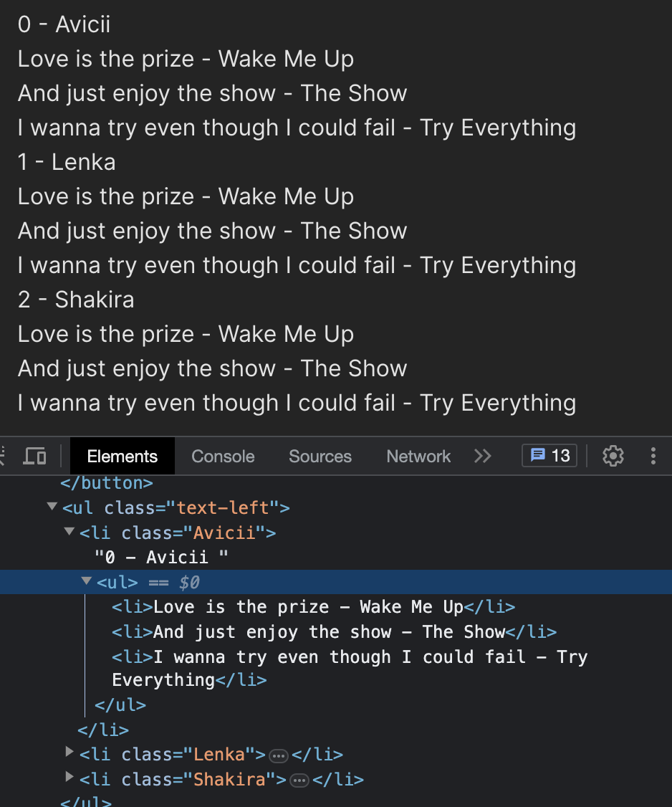The height and width of the screenshot is (807, 672).
Task: Open DevTools settings gear
Action: (x=613, y=456)
